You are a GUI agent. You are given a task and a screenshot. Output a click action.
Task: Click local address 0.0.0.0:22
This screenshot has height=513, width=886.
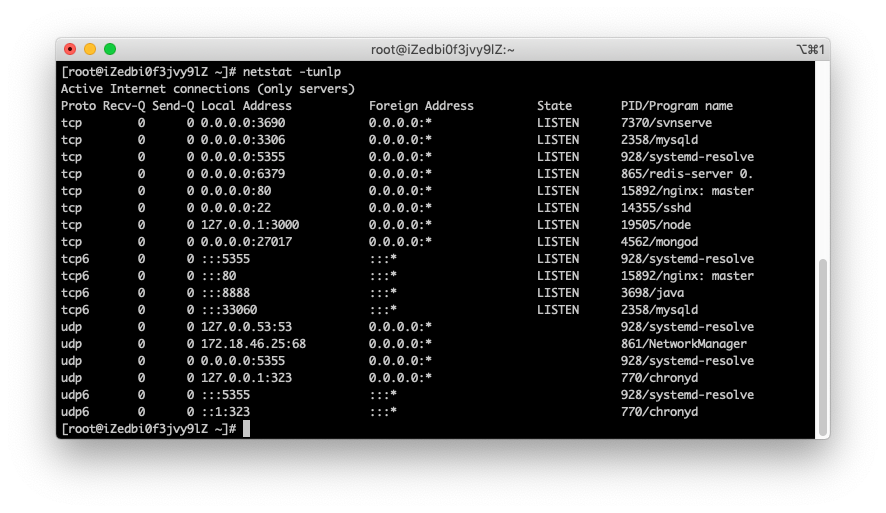coord(236,207)
